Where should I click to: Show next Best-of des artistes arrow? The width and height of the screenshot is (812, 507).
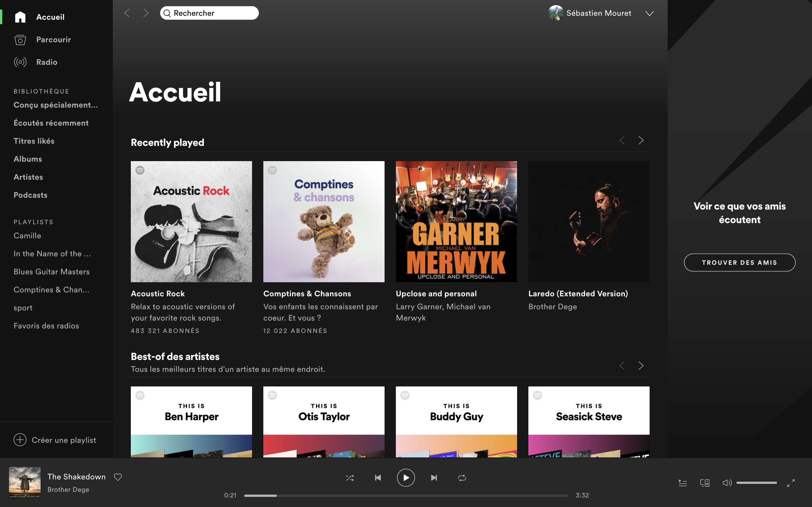click(x=641, y=366)
